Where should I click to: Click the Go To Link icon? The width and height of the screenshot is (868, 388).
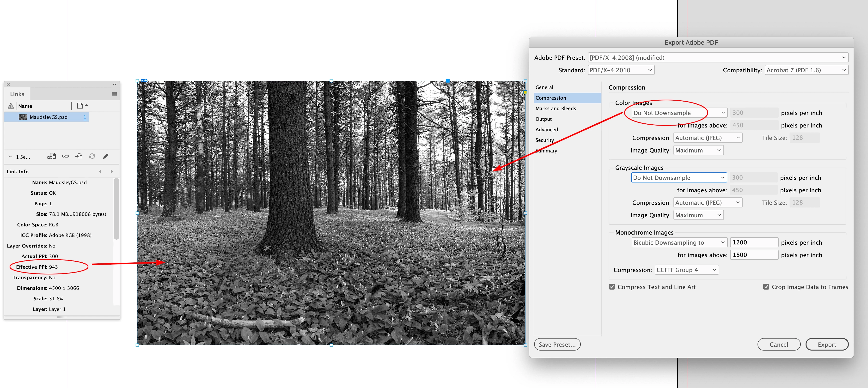79,156
